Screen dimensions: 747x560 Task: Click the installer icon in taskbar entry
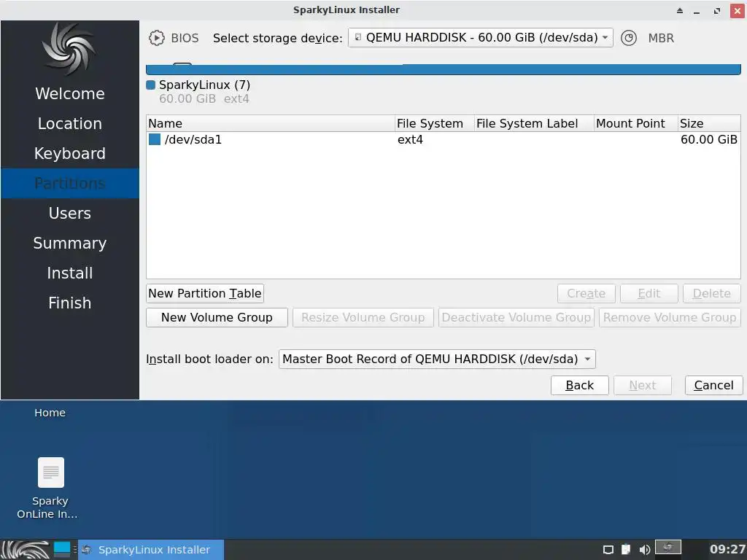87,550
